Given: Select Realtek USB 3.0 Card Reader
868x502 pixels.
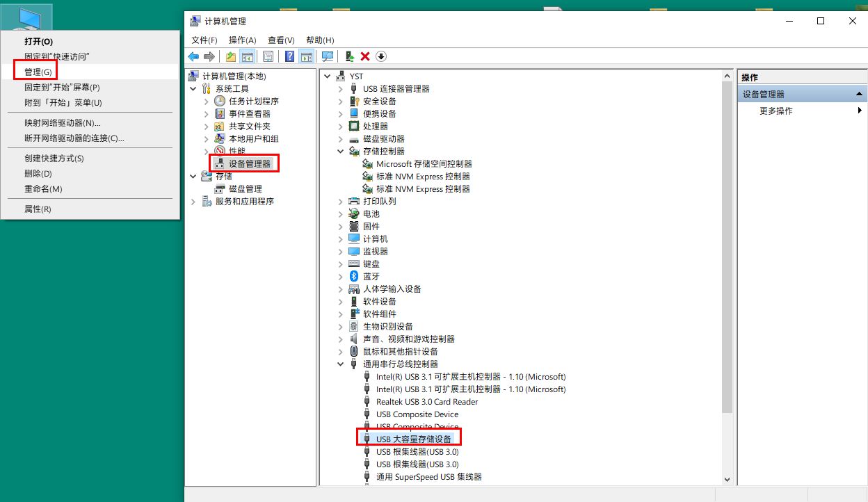Looking at the screenshot, I should click(x=426, y=401).
